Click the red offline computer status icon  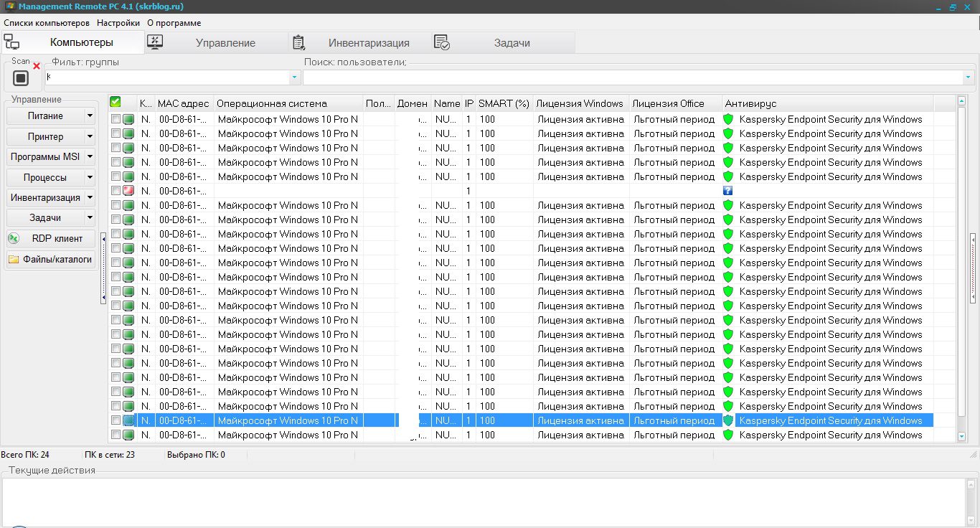pyautogui.click(x=128, y=191)
